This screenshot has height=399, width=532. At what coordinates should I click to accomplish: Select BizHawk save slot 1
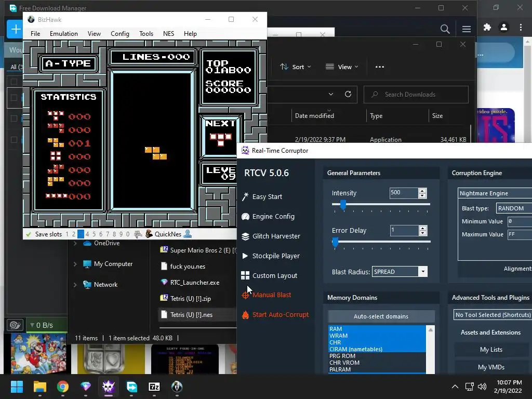(x=67, y=234)
